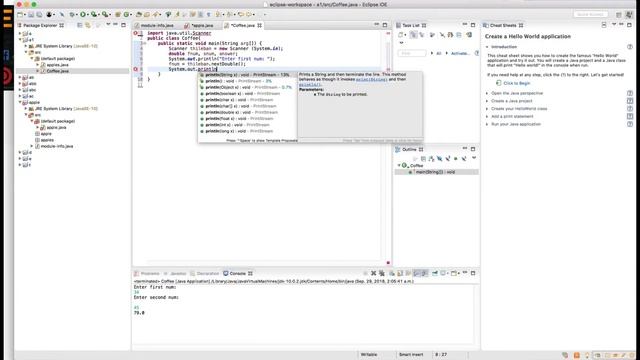Click the Pin Console icon
This screenshot has width=640, height=360.
click(435, 273)
